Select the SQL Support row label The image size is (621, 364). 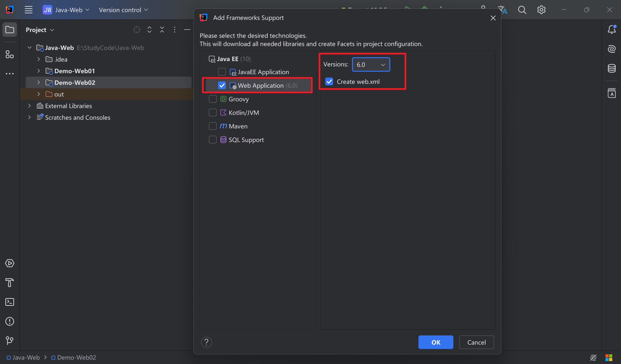246,140
